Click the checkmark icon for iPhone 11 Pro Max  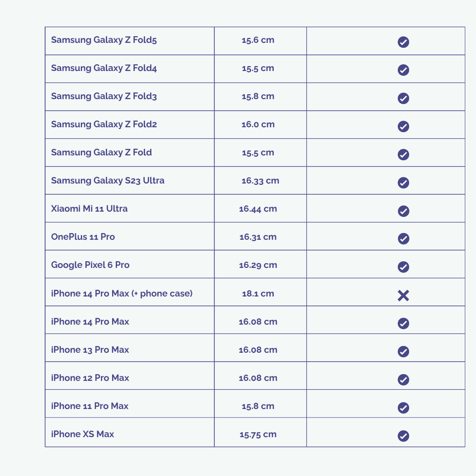pyautogui.click(x=403, y=408)
